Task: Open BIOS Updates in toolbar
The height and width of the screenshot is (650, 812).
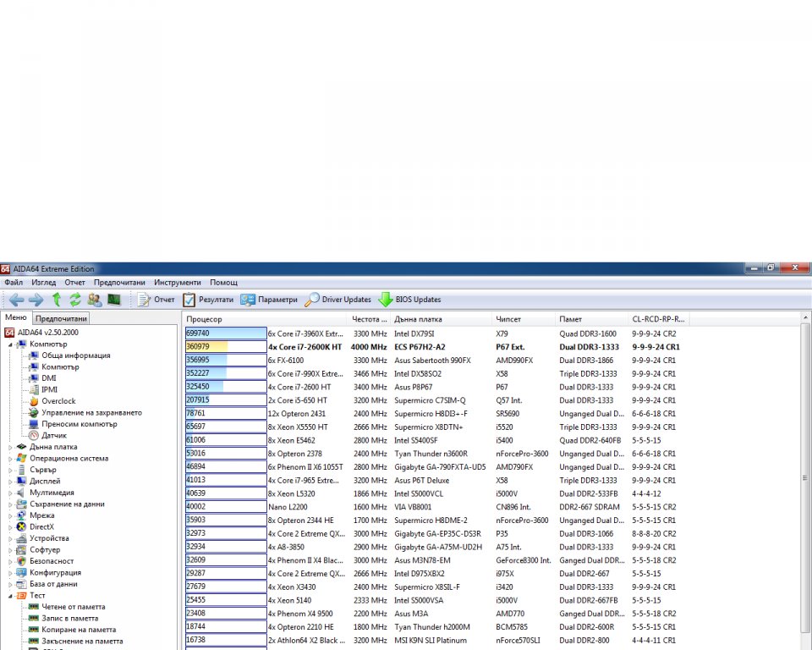Action: point(409,300)
